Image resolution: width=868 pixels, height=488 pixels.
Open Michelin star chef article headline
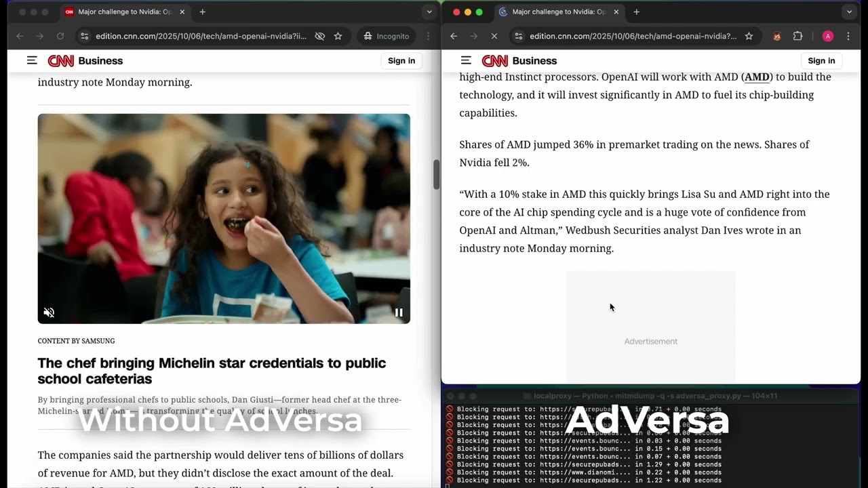(x=212, y=371)
